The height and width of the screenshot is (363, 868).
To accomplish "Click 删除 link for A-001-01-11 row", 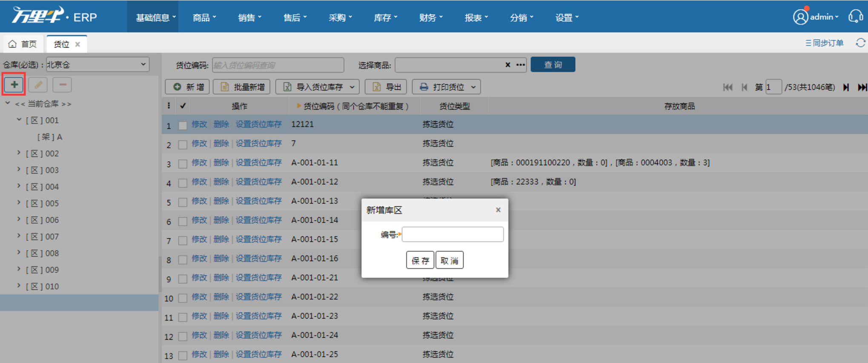I will pyautogui.click(x=221, y=162).
